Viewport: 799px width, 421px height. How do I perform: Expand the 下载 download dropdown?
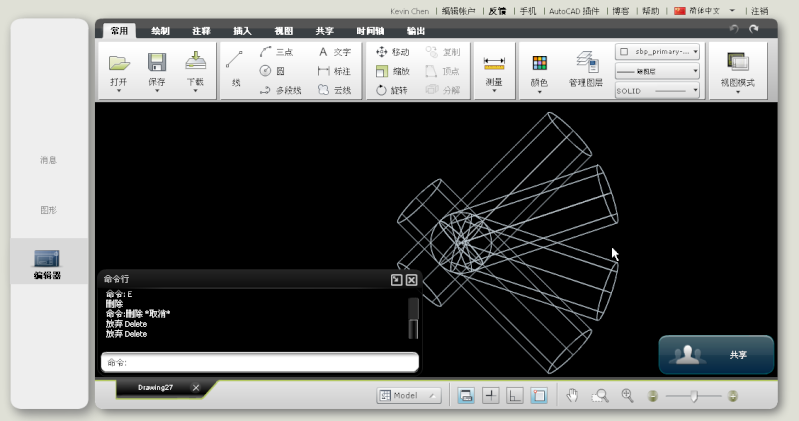(x=195, y=91)
